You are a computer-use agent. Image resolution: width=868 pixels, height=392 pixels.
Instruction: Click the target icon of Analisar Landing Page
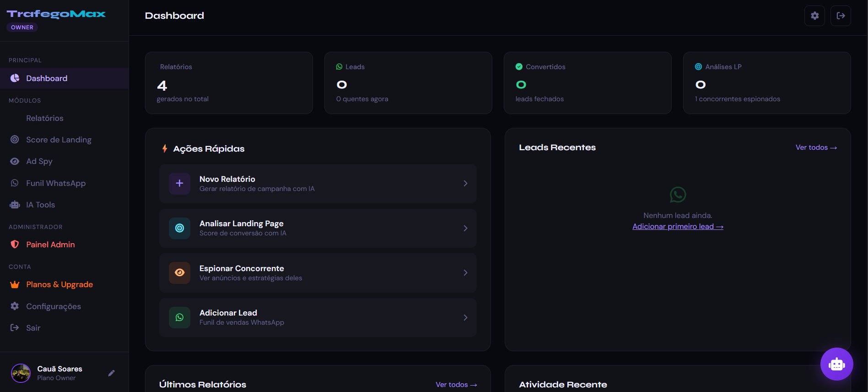click(179, 228)
